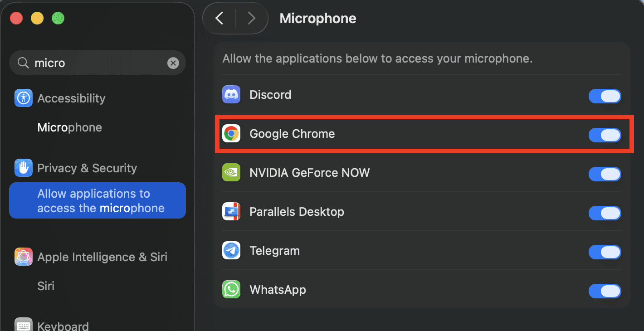Click the Privacy & Security hand icon
Screen dimensions: 644x331
click(x=24, y=168)
